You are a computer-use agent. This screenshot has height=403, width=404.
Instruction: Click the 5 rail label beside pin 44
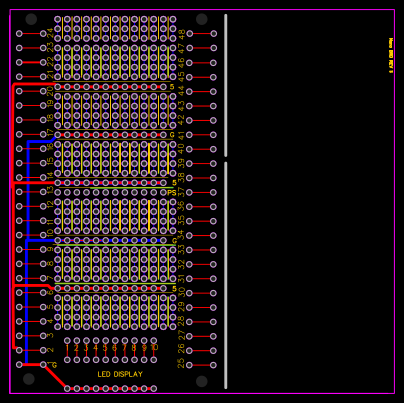(172, 87)
